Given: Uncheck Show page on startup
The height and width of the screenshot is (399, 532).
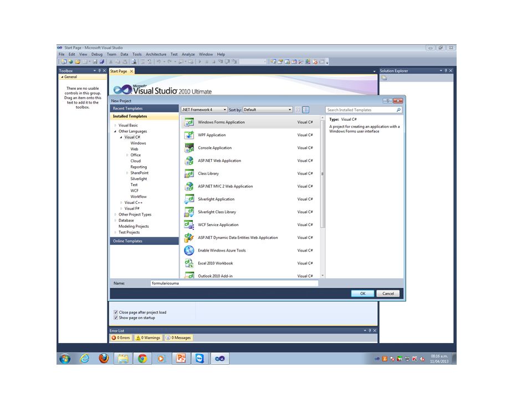Looking at the screenshot, I should 116,318.
